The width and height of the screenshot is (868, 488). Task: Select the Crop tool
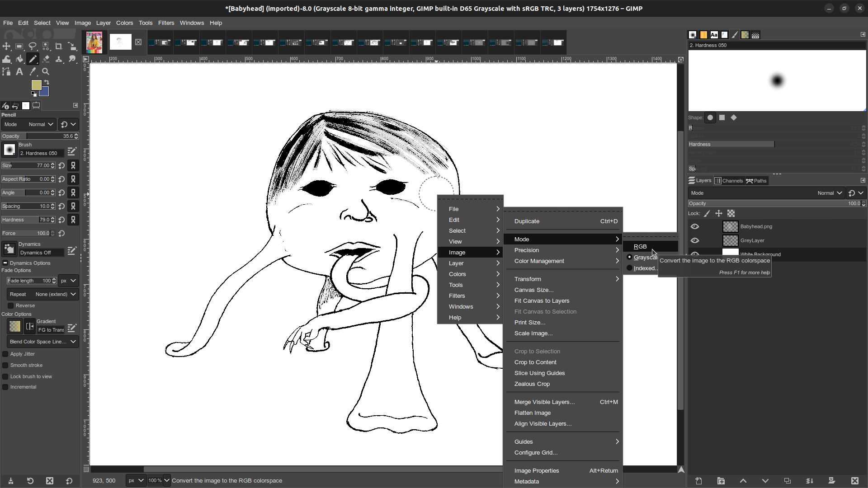[x=59, y=47]
